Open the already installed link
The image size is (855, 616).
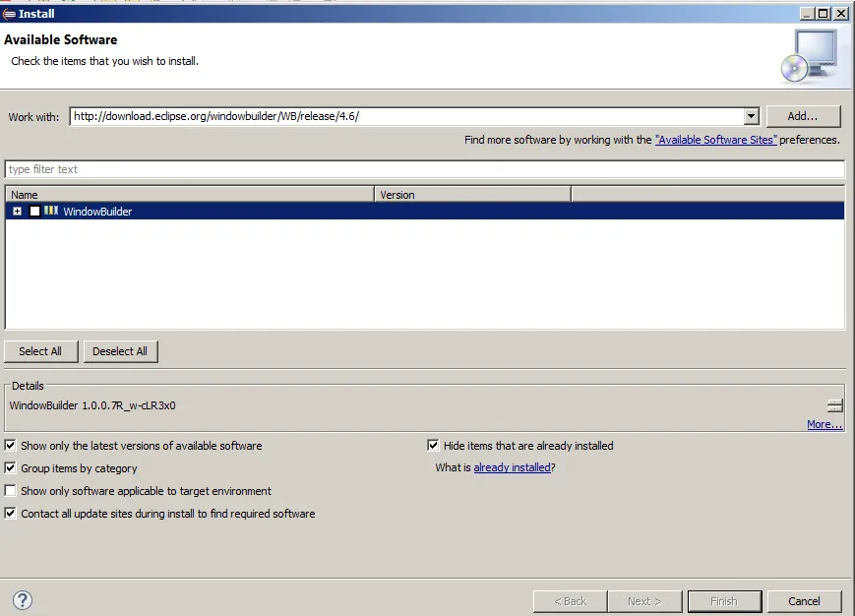pyautogui.click(x=512, y=467)
